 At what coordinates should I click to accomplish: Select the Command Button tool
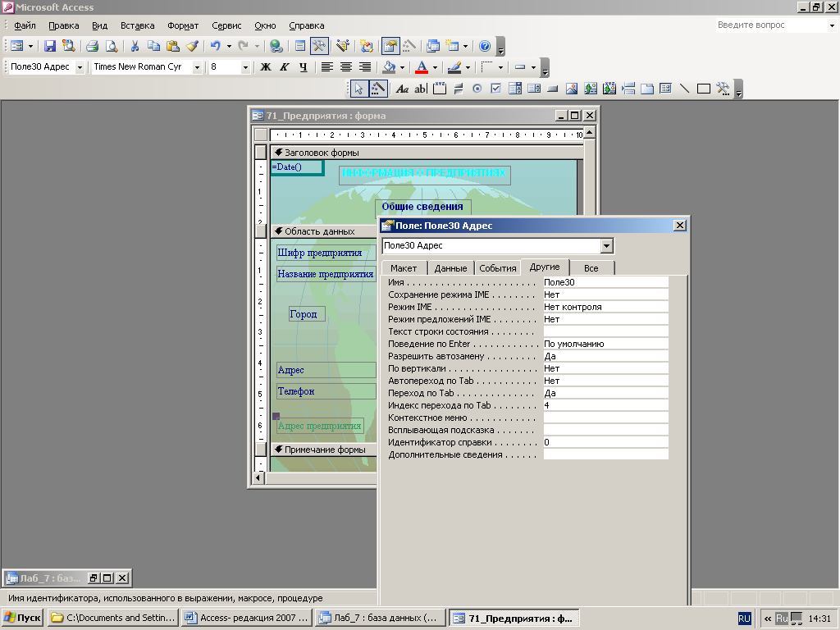(553, 89)
